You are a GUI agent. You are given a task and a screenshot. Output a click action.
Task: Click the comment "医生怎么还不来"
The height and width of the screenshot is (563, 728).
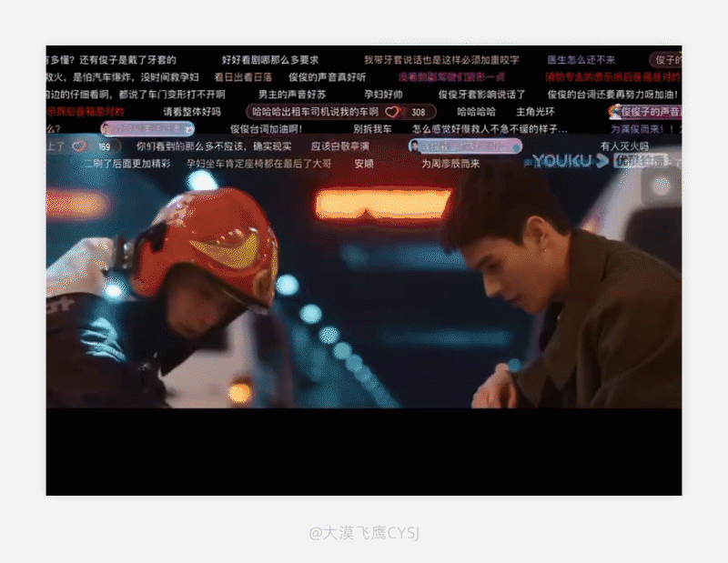point(581,60)
